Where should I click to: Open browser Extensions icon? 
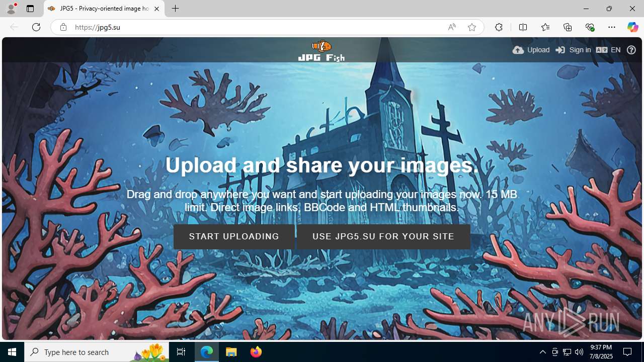[x=499, y=27]
